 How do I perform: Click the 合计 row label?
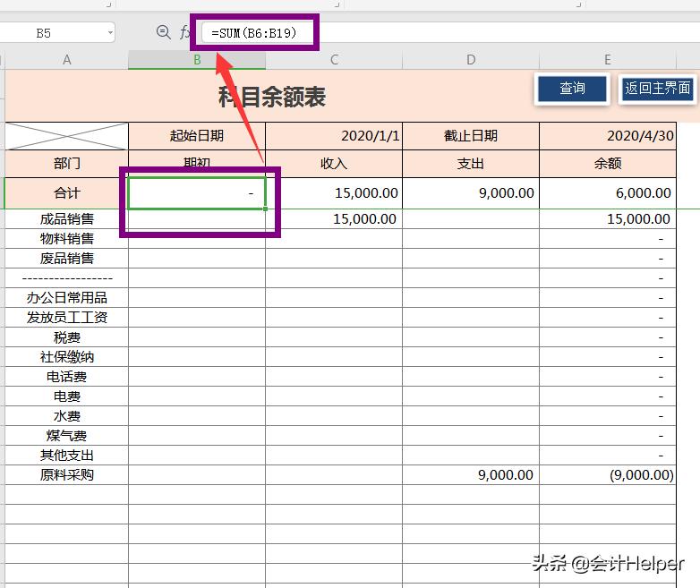pyautogui.click(x=66, y=193)
